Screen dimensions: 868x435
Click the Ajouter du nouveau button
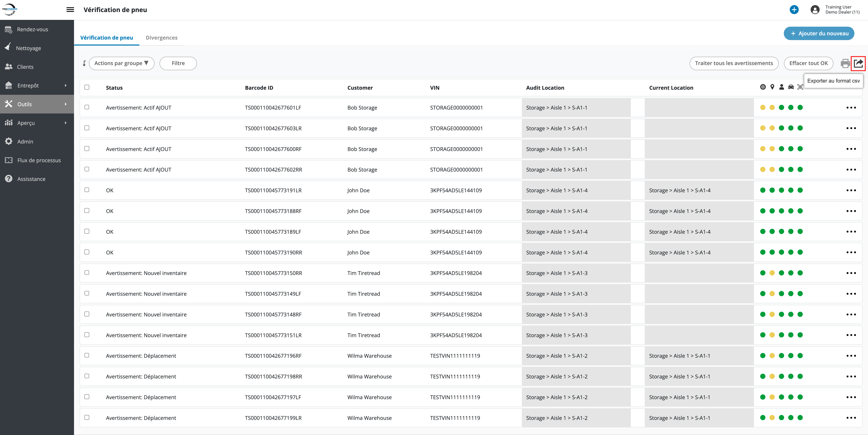click(x=819, y=33)
